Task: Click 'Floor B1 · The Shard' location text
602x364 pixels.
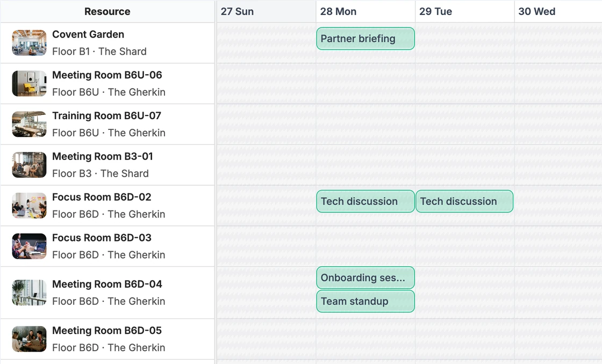Action: point(99,52)
